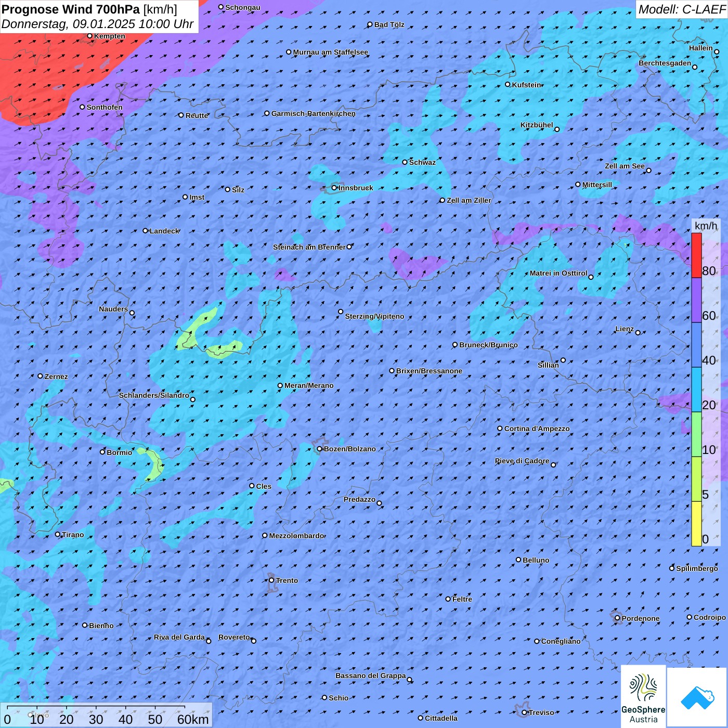Click the 'Riva del Garda' label
Viewport: 728px width, 728px height.
179,637
